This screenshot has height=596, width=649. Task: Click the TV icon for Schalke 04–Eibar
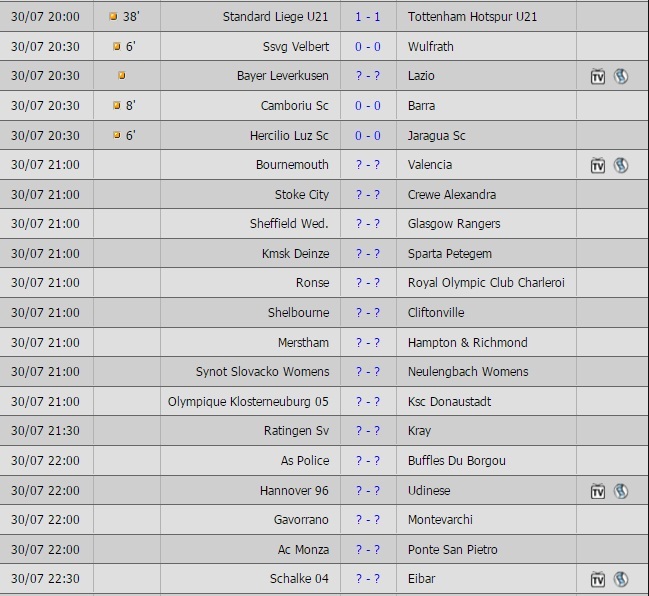(598, 579)
